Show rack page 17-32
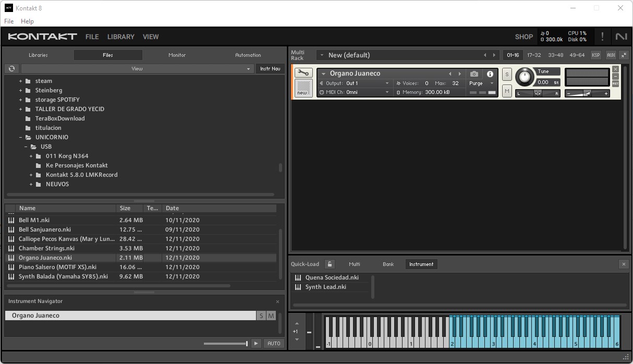Viewport: 633px width, 364px height. (x=534, y=55)
